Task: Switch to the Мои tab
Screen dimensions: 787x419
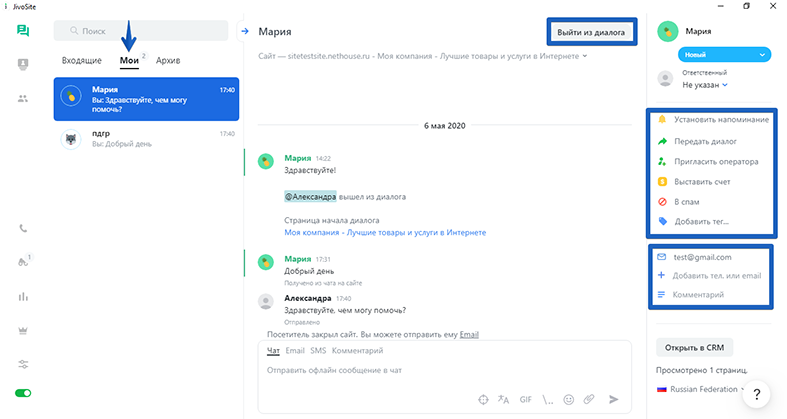Action: pyautogui.click(x=129, y=60)
